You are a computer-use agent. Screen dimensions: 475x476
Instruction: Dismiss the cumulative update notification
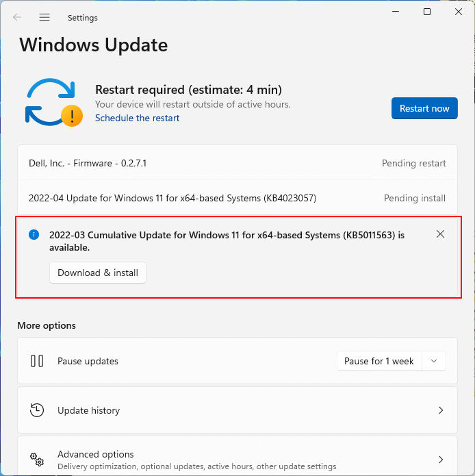(x=440, y=234)
